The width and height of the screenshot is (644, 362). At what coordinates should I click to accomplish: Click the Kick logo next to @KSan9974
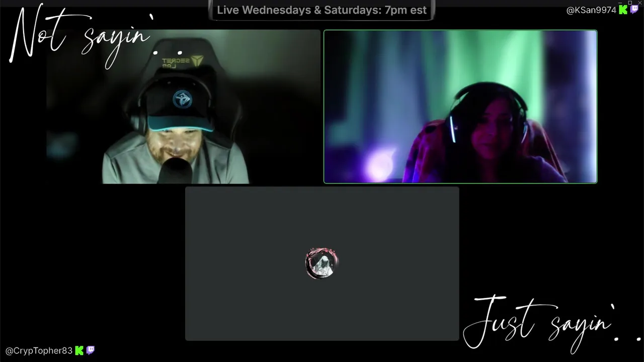pos(623,10)
